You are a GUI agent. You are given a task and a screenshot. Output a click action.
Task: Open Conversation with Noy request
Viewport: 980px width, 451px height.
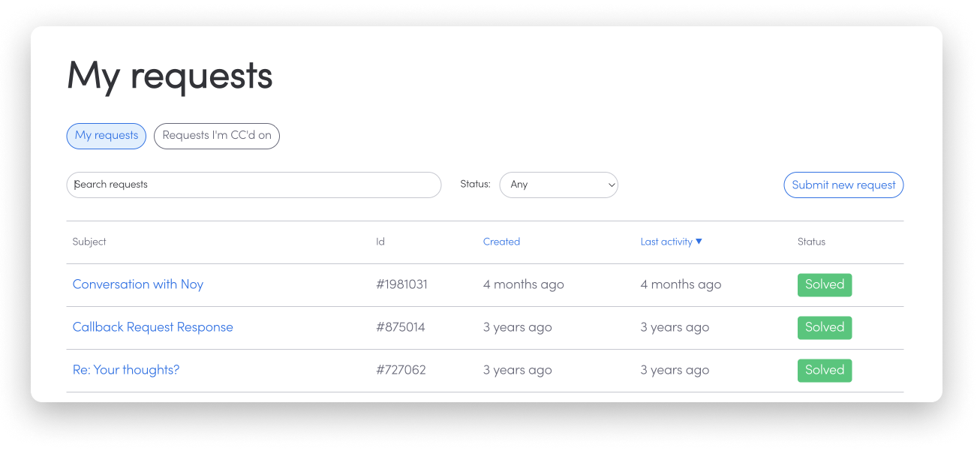(138, 284)
